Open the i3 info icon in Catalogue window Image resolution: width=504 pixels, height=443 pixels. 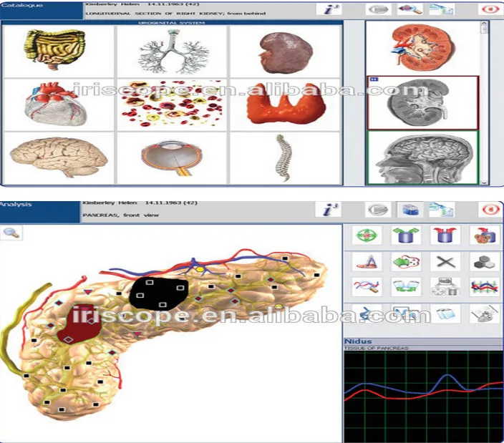[x=329, y=9]
